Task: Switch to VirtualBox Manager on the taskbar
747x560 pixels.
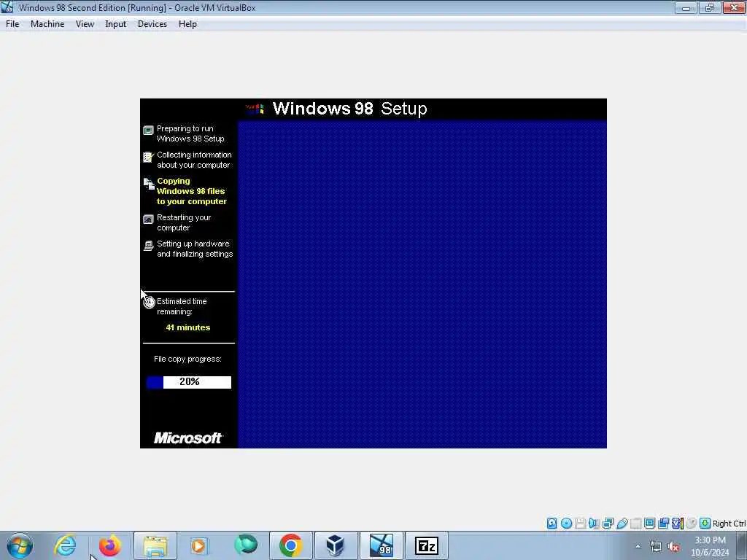Action: point(336,545)
